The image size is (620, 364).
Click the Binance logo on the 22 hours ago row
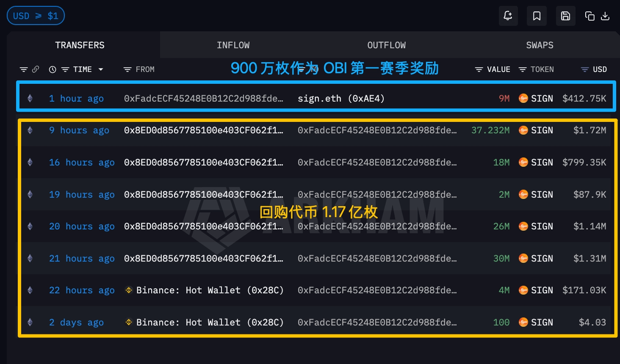pos(129,290)
